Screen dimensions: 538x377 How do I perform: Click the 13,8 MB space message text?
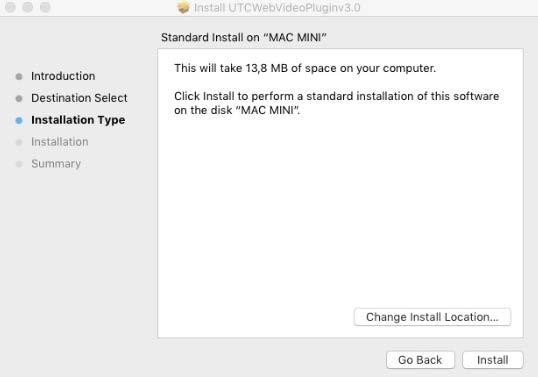pos(305,68)
